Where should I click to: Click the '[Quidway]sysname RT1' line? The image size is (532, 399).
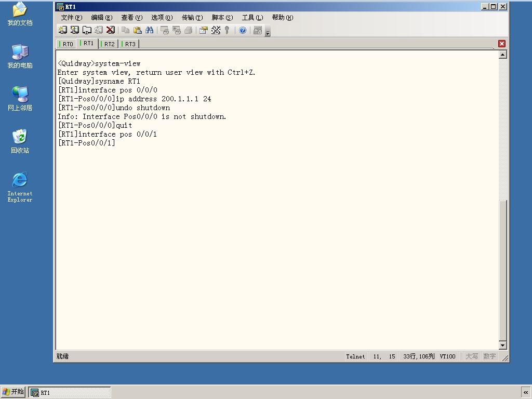pos(99,81)
